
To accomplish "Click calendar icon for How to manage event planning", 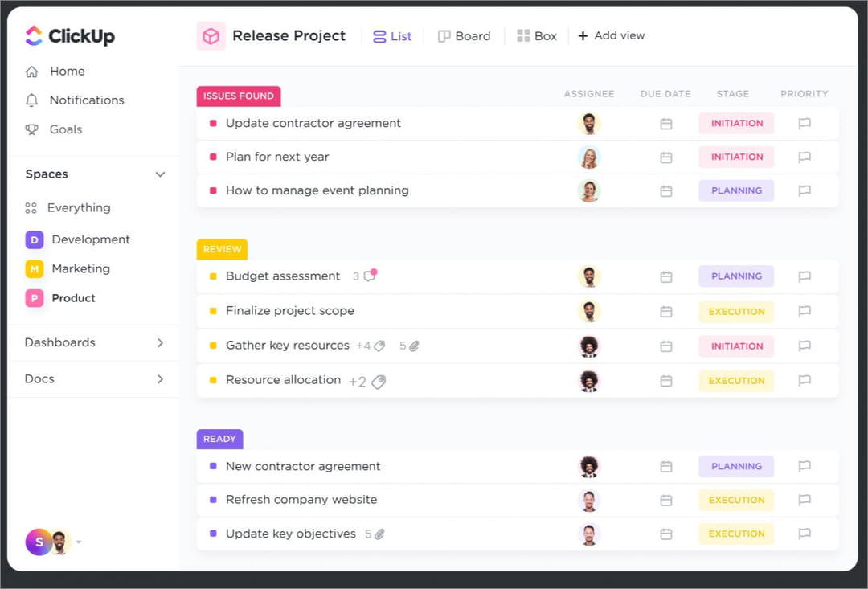I will pyautogui.click(x=666, y=191).
